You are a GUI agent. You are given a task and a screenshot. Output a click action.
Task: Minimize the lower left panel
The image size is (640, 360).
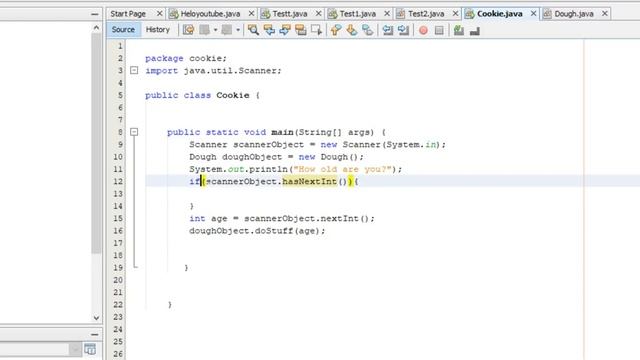tap(95, 335)
